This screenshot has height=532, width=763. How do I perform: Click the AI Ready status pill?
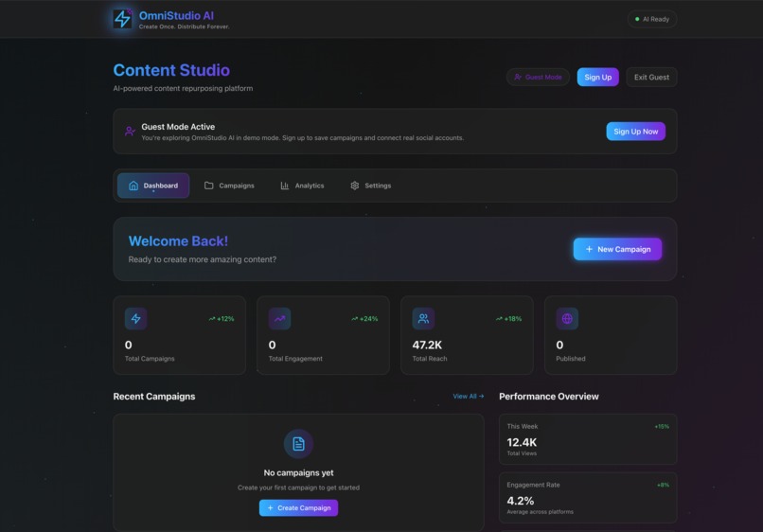pos(652,20)
